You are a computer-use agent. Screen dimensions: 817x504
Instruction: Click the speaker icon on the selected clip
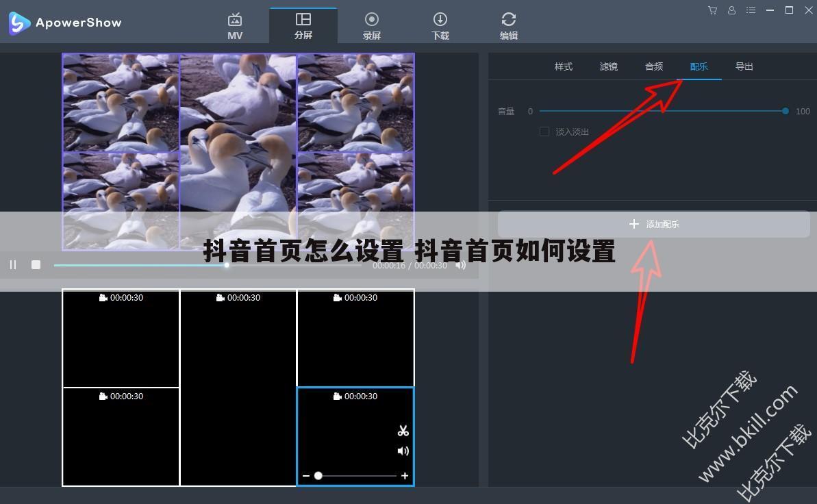[x=403, y=451]
